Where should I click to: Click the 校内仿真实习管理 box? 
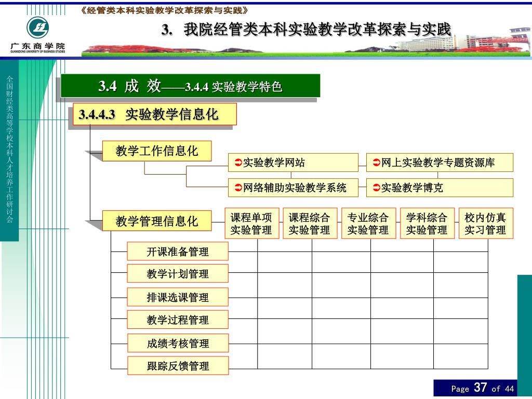[x=486, y=223]
